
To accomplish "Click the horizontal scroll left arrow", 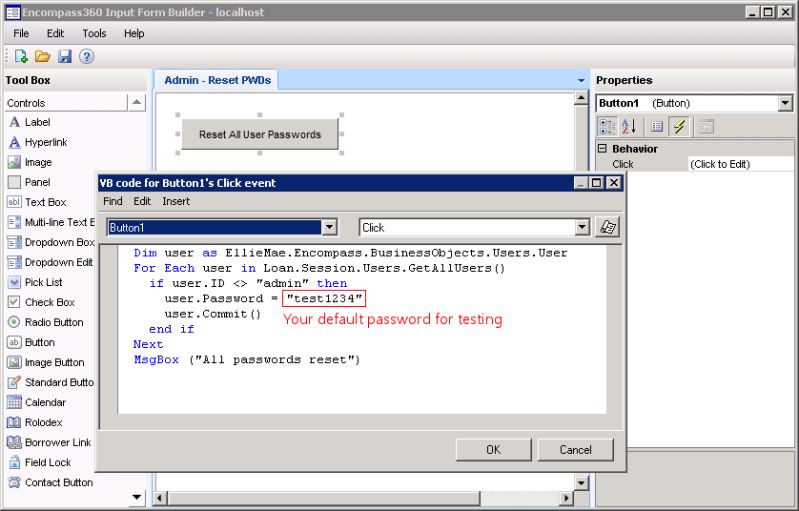I will pyautogui.click(x=160, y=498).
